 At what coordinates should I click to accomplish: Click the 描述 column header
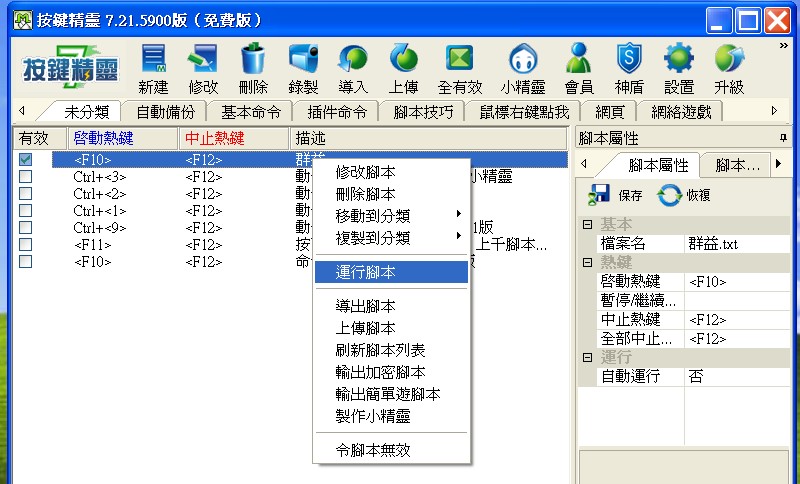click(x=429, y=138)
